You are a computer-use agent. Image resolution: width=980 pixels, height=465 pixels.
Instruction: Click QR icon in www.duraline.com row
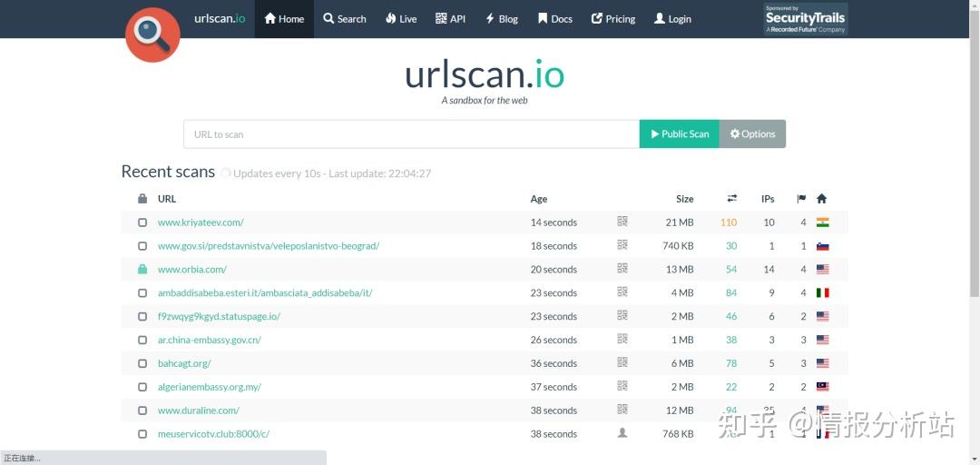(622, 409)
